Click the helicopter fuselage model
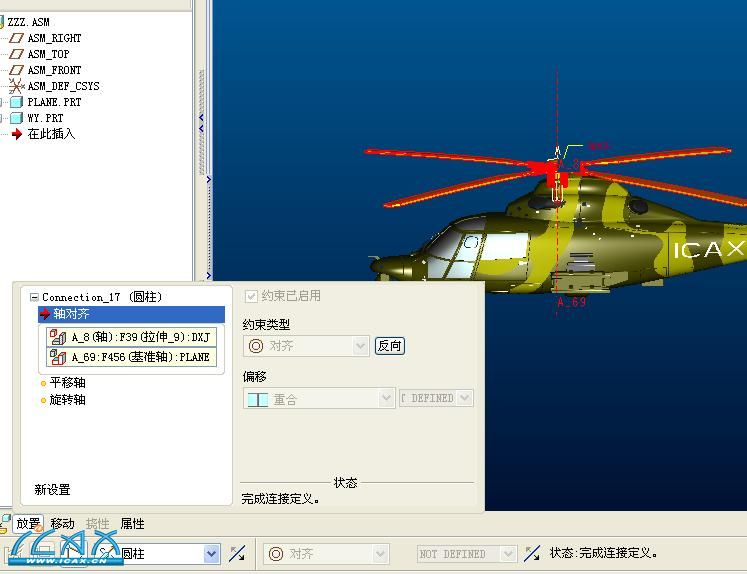The image size is (747, 574). click(x=557, y=238)
